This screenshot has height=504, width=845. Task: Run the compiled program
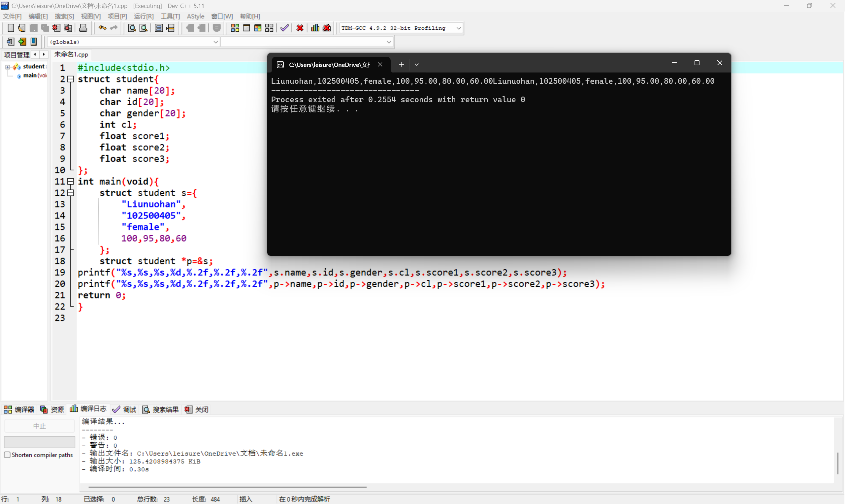coord(246,28)
